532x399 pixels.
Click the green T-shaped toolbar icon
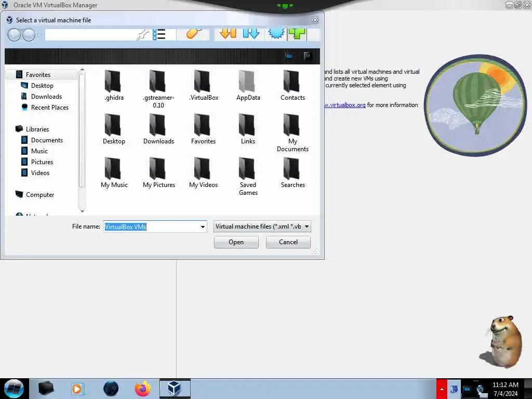coord(297,34)
